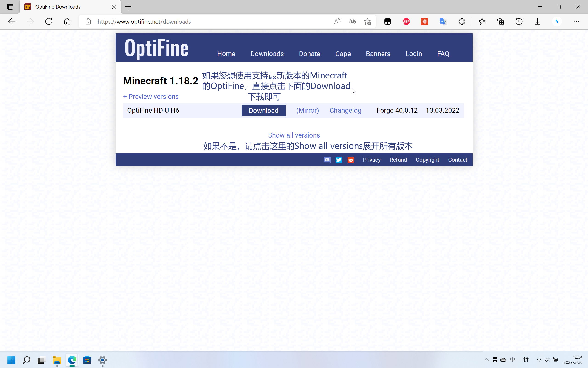
Task: Show hidden system tray icons
Action: 486,360
